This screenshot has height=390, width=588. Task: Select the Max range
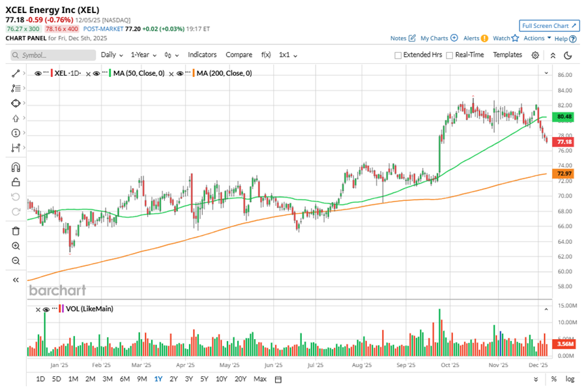260,379
